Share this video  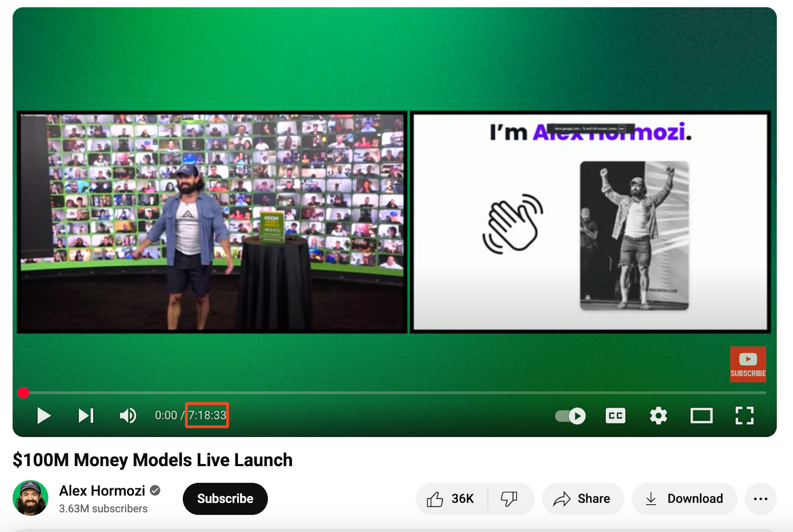[x=582, y=499]
